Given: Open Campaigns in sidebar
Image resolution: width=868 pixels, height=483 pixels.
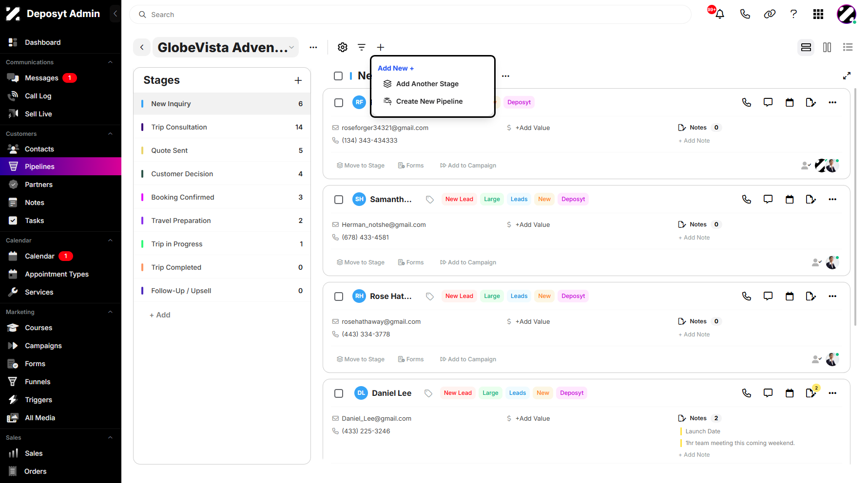Looking at the screenshot, I should coord(43,346).
